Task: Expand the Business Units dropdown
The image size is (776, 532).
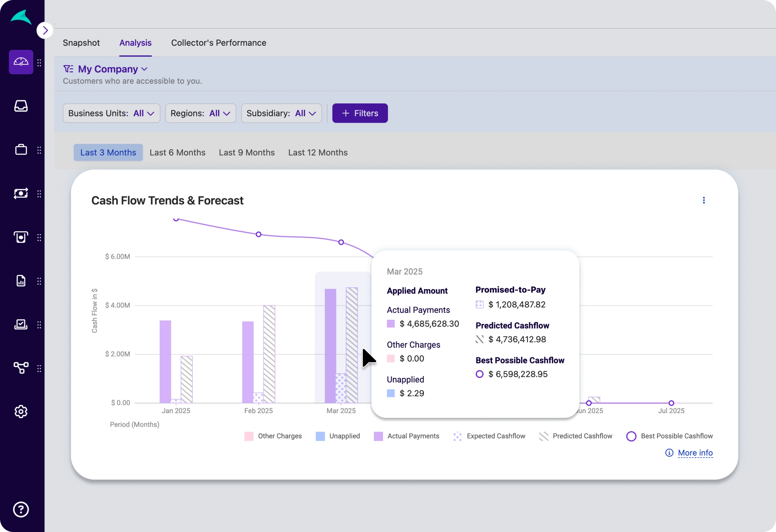Action: pyautogui.click(x=111, y=113)
